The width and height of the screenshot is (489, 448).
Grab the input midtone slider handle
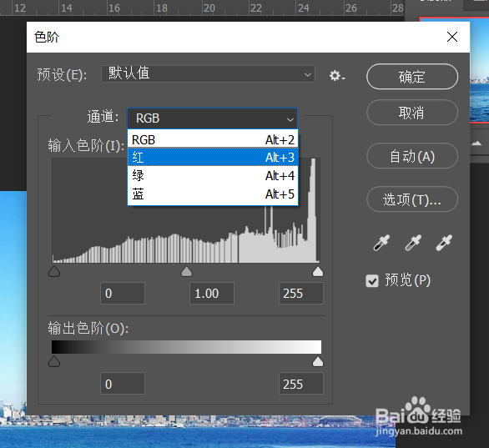(x=186, y=271)
